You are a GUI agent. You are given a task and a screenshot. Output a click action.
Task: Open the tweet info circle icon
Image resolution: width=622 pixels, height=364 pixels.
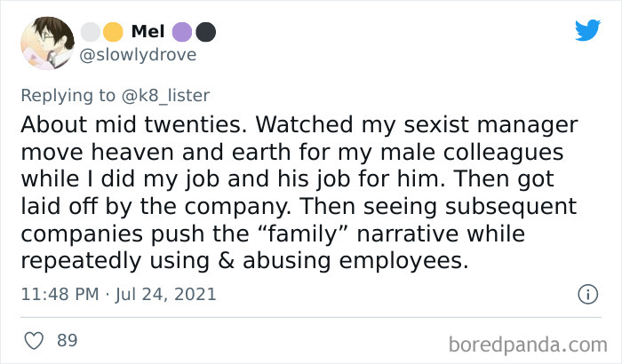pyautogui.click(x=586, y=293)
